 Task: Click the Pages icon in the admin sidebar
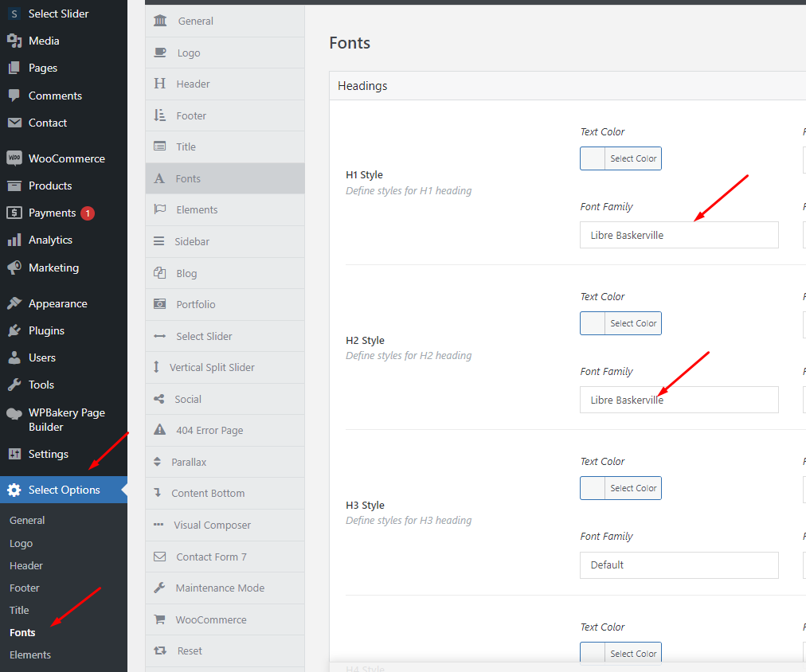point(14,68)
